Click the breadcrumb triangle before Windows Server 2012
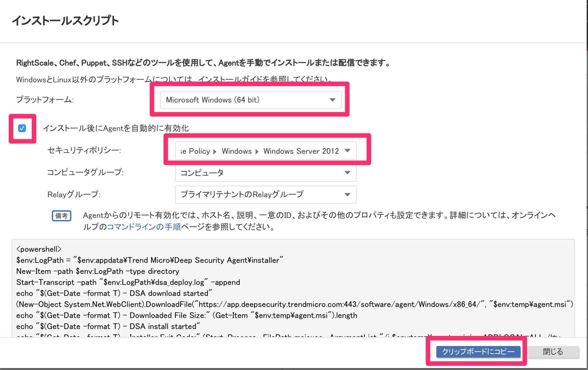The height and width of the screenshot is (370, 588). tap(257, 152)
